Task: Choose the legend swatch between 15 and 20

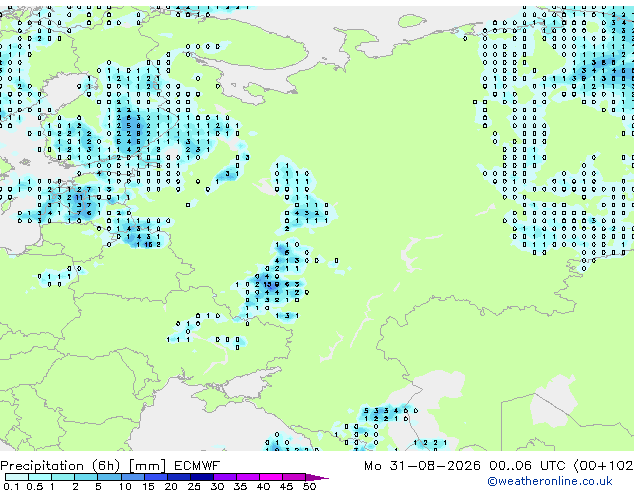Action: (156, 477)
